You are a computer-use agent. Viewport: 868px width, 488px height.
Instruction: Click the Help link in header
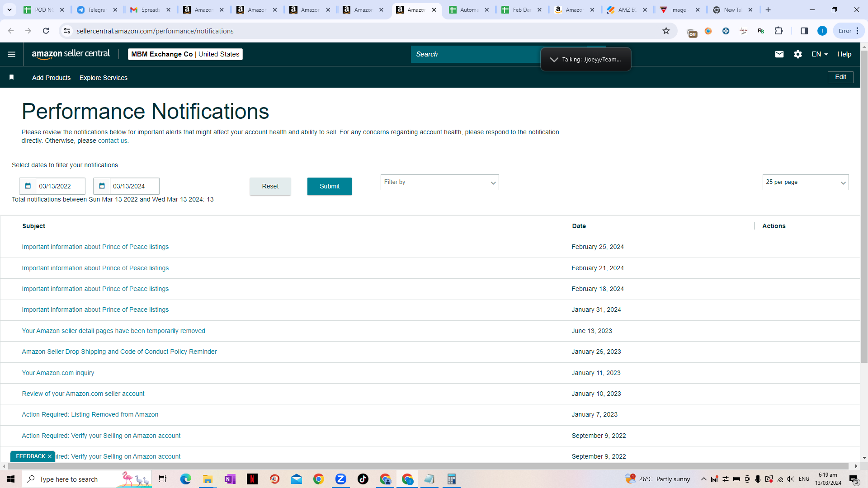(844, 54)
